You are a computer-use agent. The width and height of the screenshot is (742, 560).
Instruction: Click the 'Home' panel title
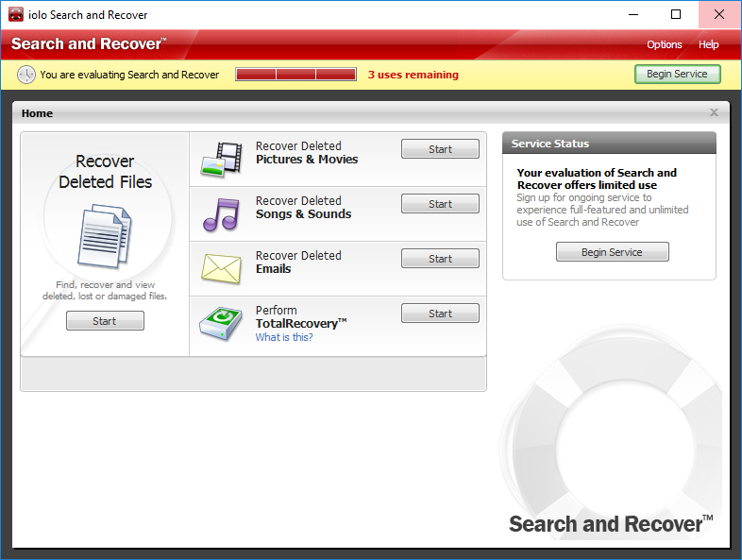pos(37,113)
